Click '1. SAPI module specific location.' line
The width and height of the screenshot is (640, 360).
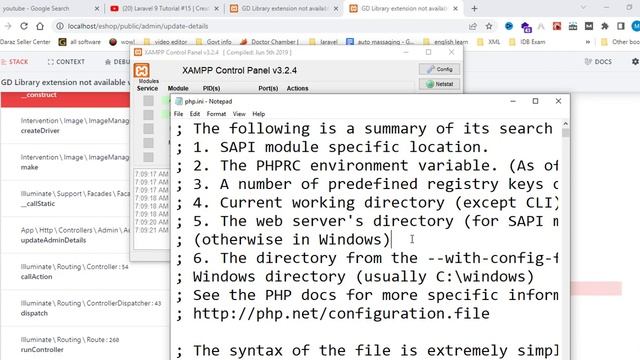(340, 147)
